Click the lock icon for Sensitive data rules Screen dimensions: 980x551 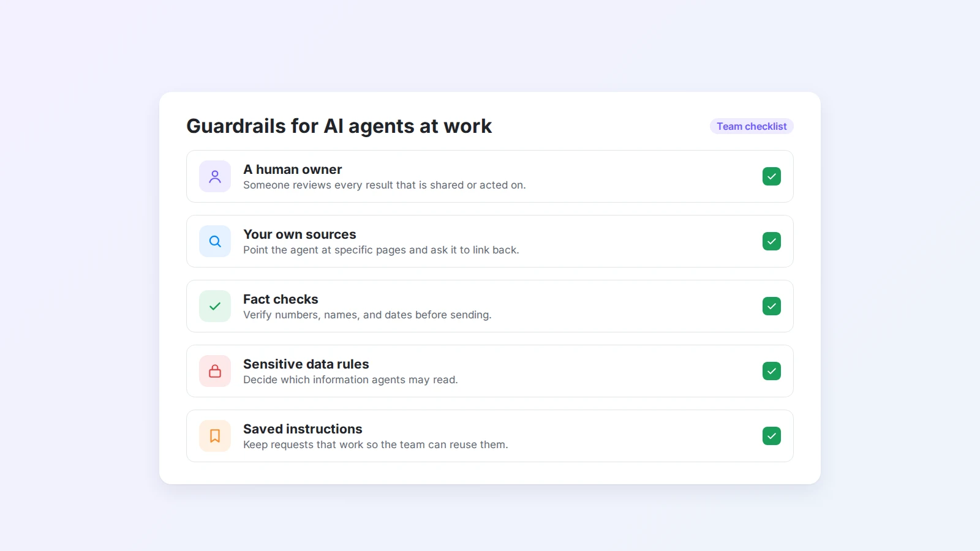tap(215, 371)
